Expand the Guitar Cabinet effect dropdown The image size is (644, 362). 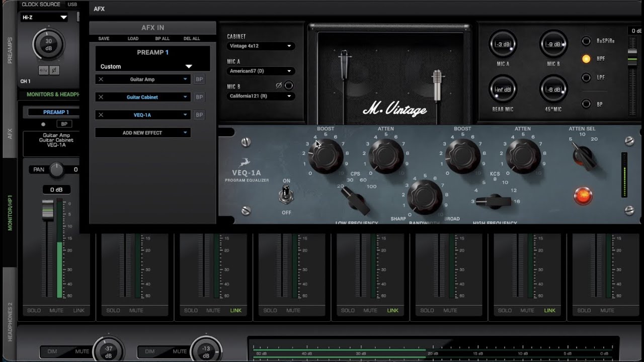[x=185, y=97]
